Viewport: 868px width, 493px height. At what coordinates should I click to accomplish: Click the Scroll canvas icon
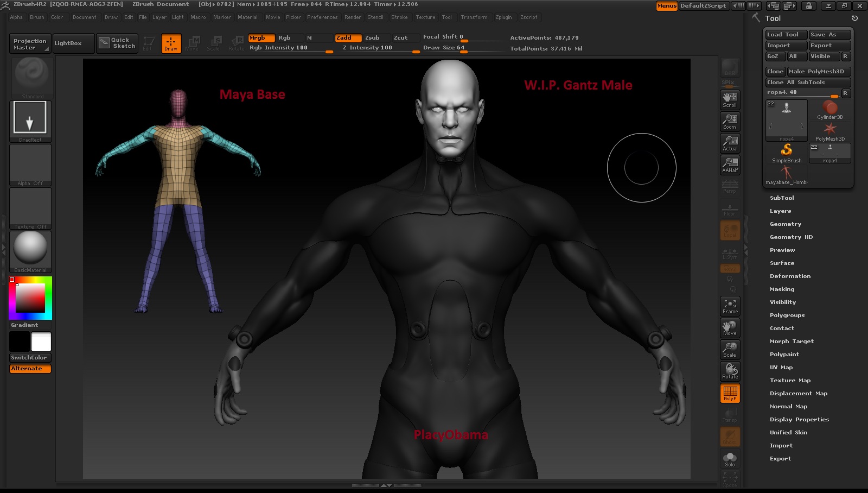[730, 99]
